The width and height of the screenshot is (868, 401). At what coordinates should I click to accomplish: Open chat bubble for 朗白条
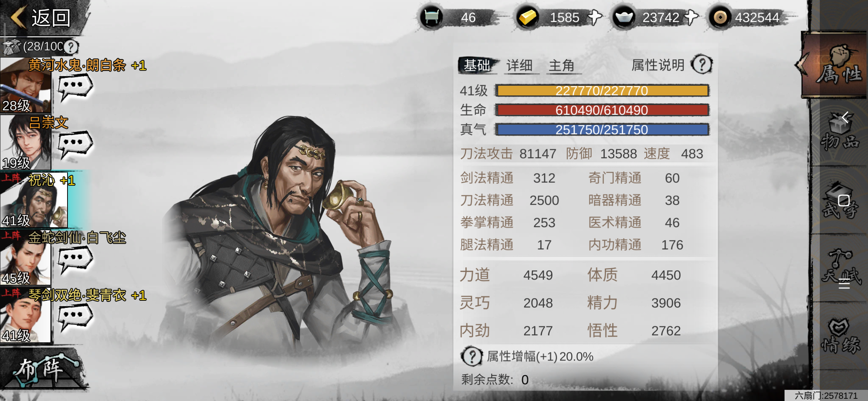(x=75, y=87)
